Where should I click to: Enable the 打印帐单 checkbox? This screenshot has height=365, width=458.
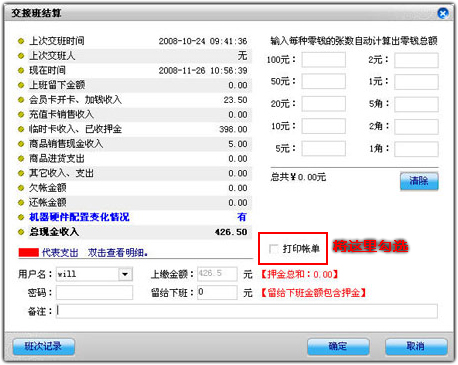pos(273,249)
